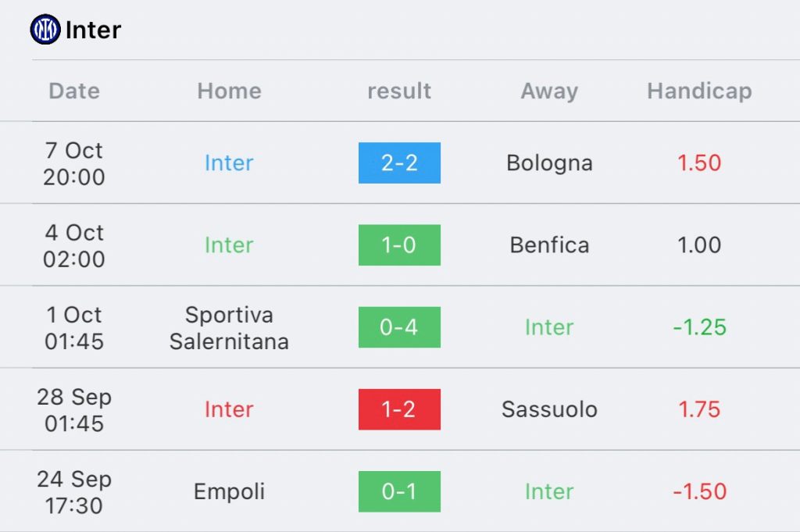The height and width of the screenshot is (532, 800).
Task: Click the 7 Oct 20:00 match date
Action: 74,163
